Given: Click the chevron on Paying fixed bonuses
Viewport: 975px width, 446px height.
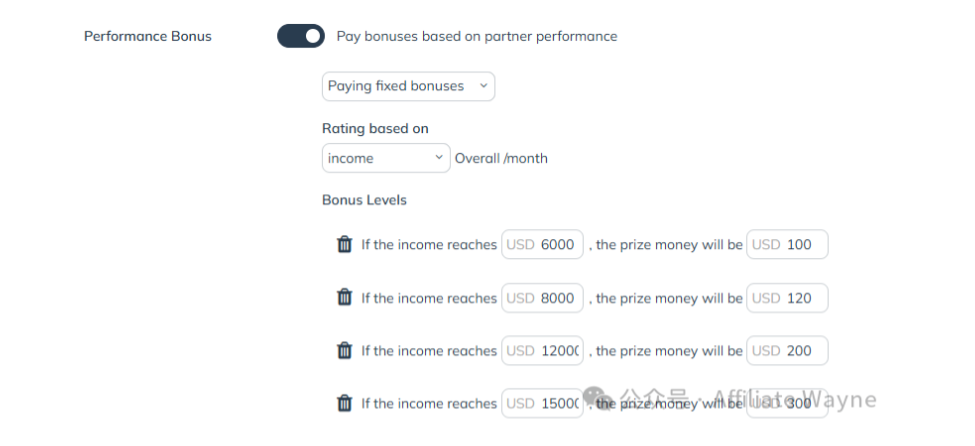Looking at the screenshot, I should 483,86.
